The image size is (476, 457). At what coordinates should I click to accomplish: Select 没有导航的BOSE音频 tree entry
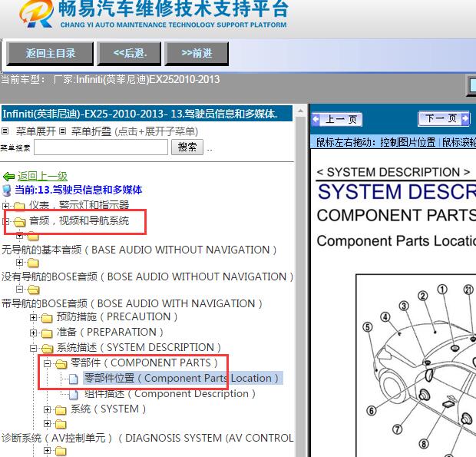point(147,277)
